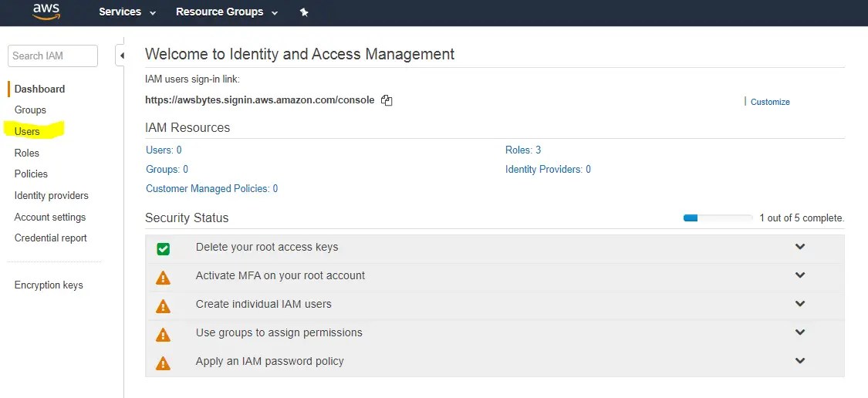868x398 pixels.
Task: Click the AWS logo home icon
Action: point(46,12)
